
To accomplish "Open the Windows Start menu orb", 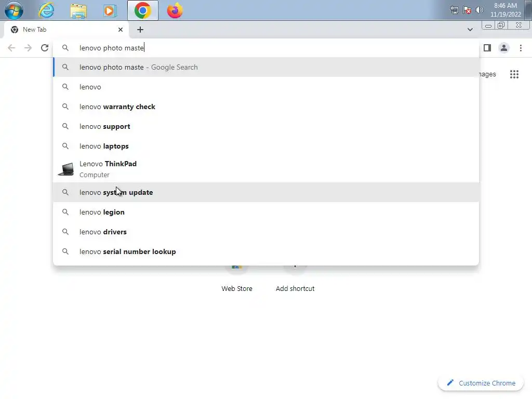I will [x=14, y=10].
